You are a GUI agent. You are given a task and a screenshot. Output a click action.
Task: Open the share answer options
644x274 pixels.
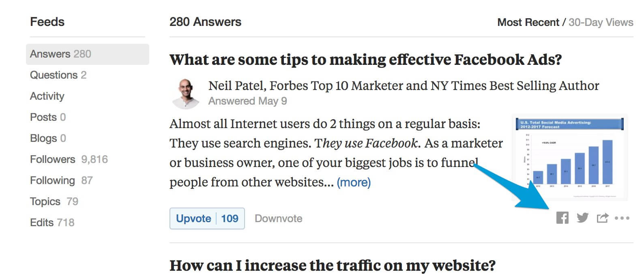pos(602,218)
